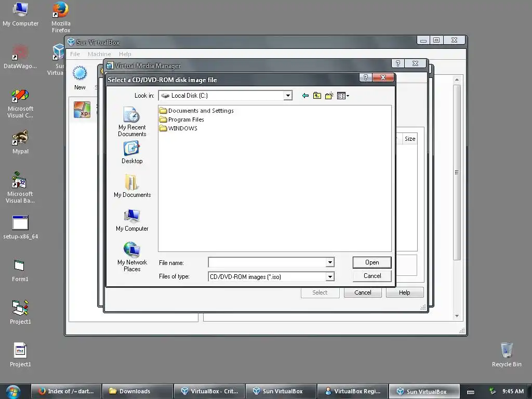
Task: Go back using the green arrow icon
Action: pos(305,96)
